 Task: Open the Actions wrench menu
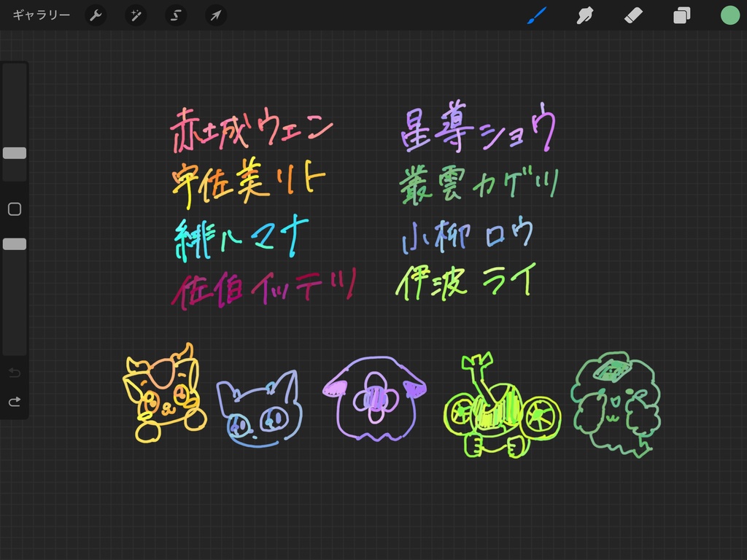[x=96, y=15]
